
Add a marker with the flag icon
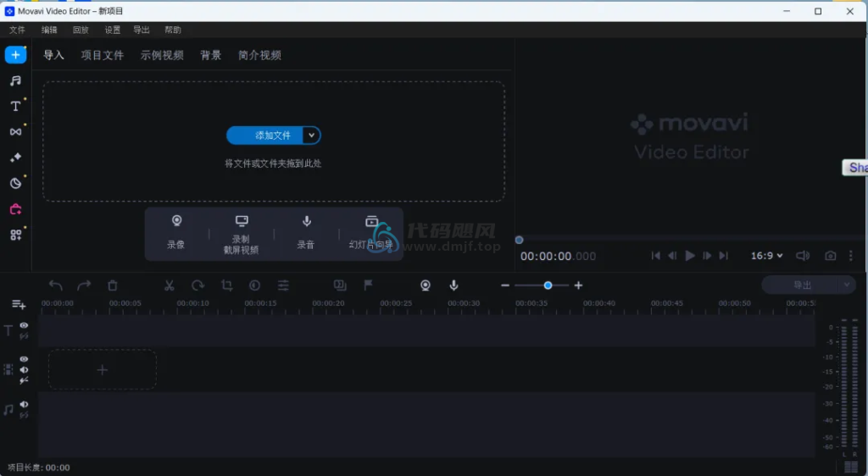pyautogui.click(x=368, y=285)
